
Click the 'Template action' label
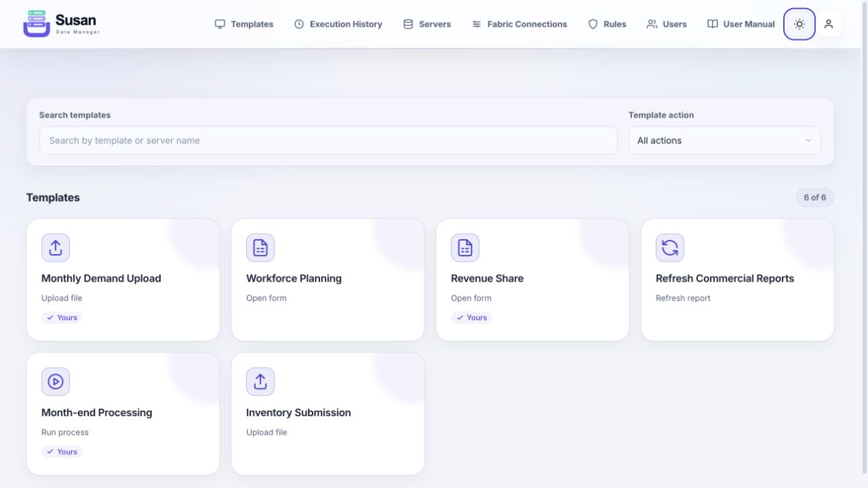661,115
